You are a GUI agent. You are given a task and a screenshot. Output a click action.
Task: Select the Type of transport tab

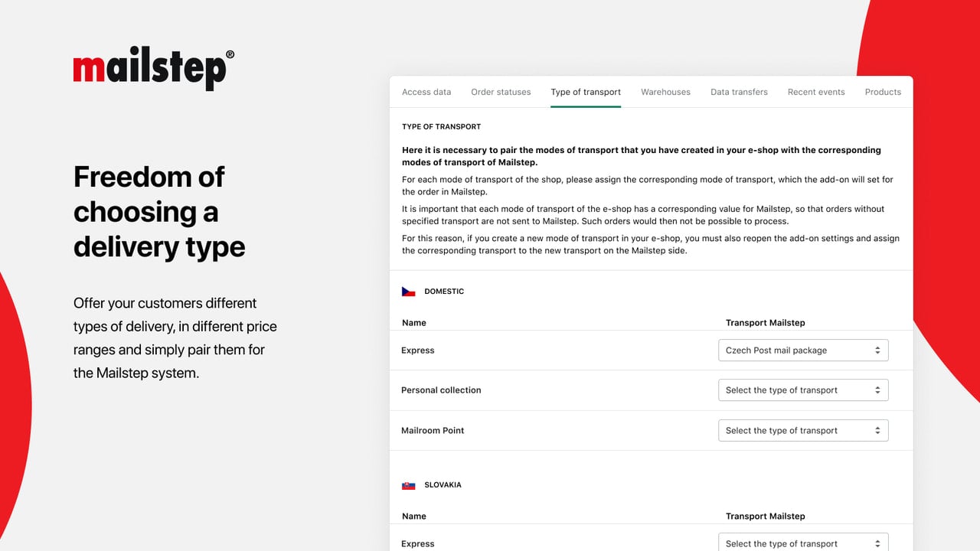586,92
